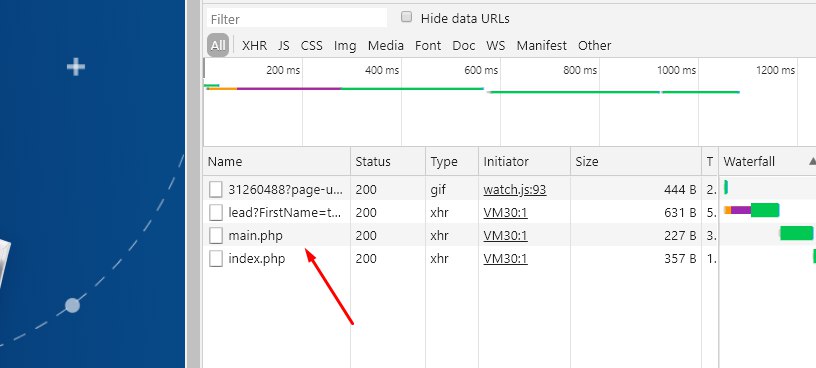The height and width of the screenshot is (368, 816).
Task: Filter requests by Font
Action: pos(428,45)
